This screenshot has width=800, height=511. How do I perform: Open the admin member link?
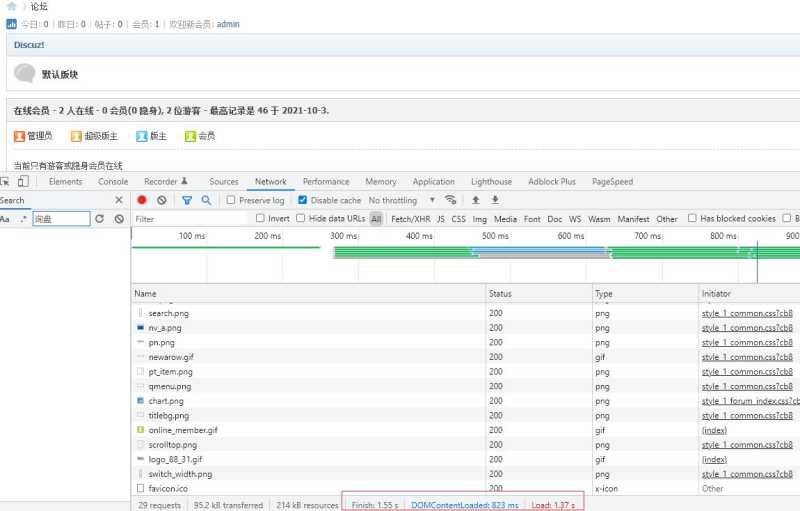point(228,24)
